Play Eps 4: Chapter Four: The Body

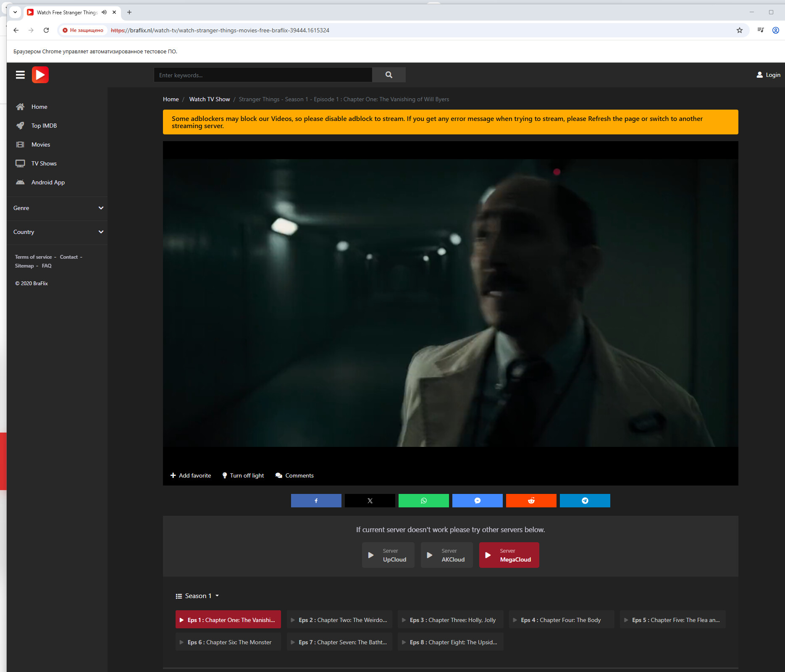[561, 620]
